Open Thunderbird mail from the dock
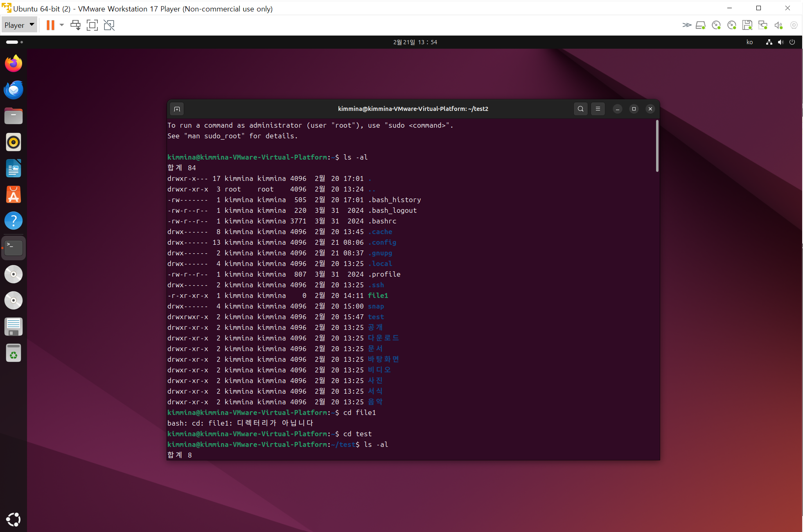The image size is (803, 532). coord(14,90)
